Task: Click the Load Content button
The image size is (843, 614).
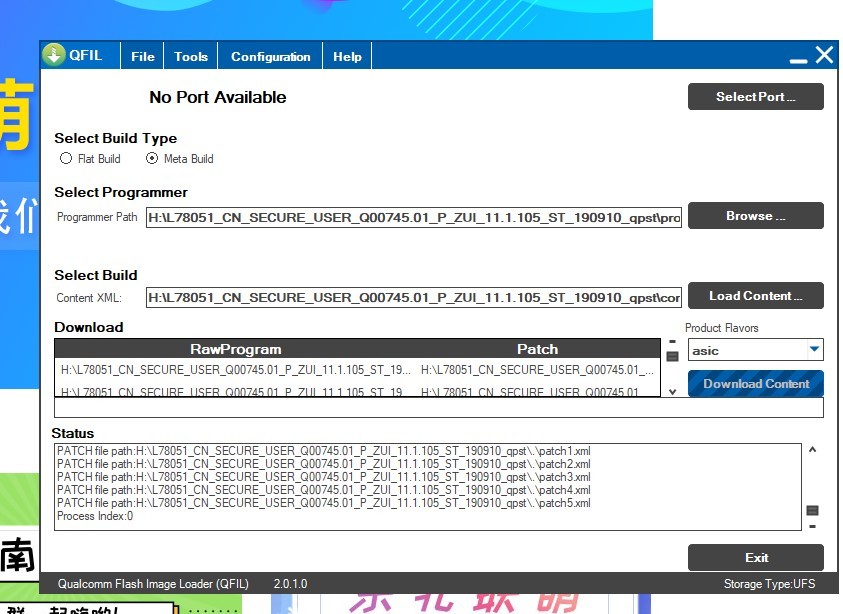Action: (755, 296)
